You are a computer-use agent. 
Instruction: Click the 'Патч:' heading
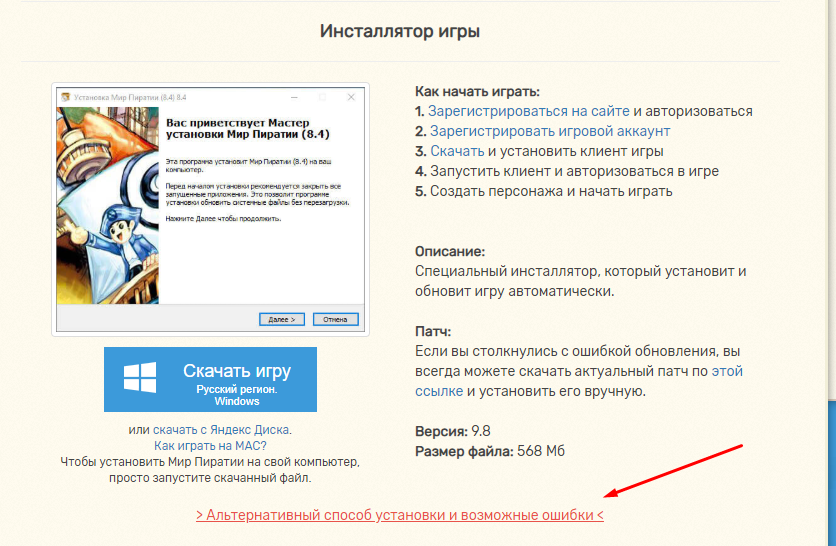(x=433, y=331)
